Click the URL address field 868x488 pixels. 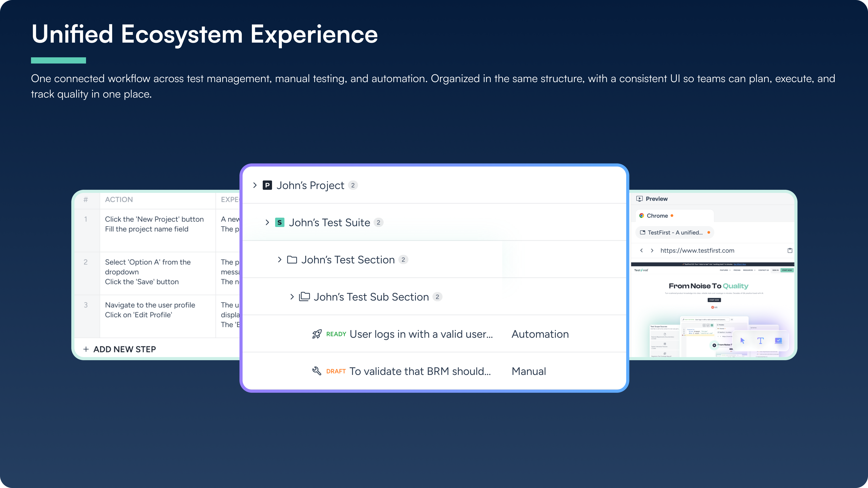pos(697,250)
